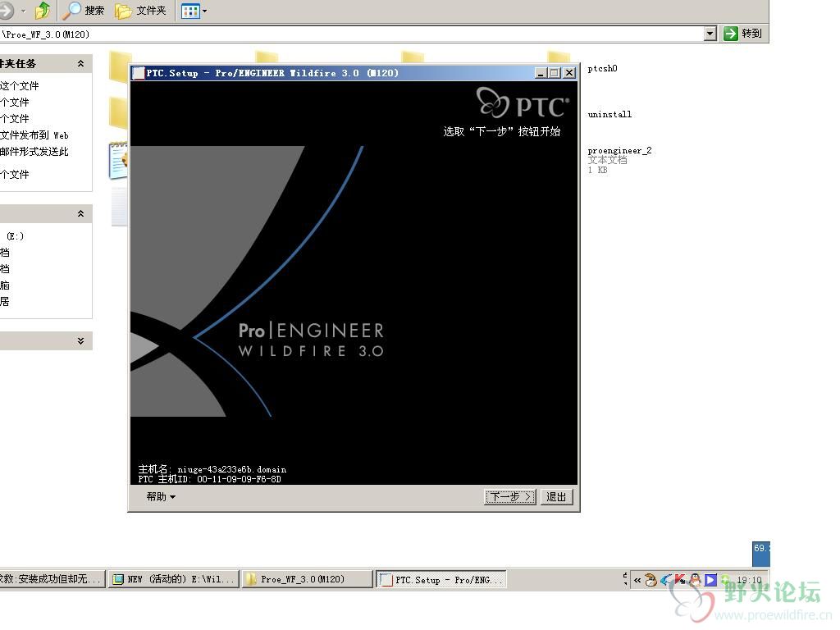The width and height of the screenshot is (840, 630).
Task: Switch to 安装成功但却无 taskbar window
Action: [x=51, y=579]
